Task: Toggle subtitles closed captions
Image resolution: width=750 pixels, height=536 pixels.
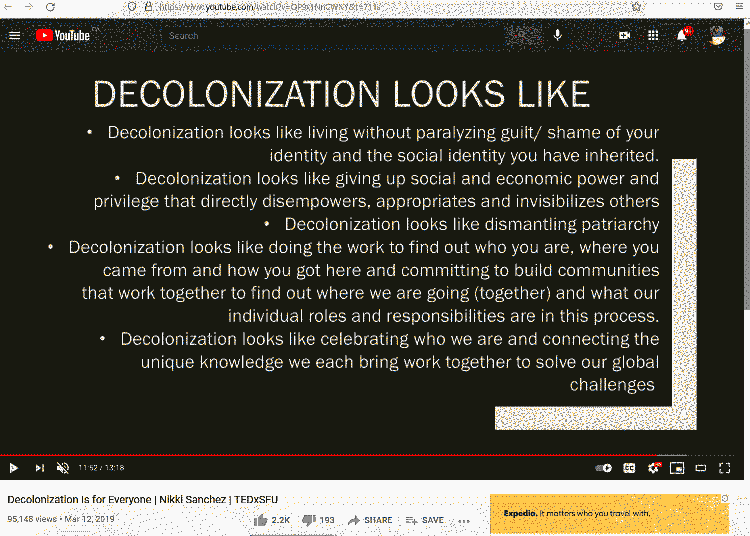Action: point(629,467)
